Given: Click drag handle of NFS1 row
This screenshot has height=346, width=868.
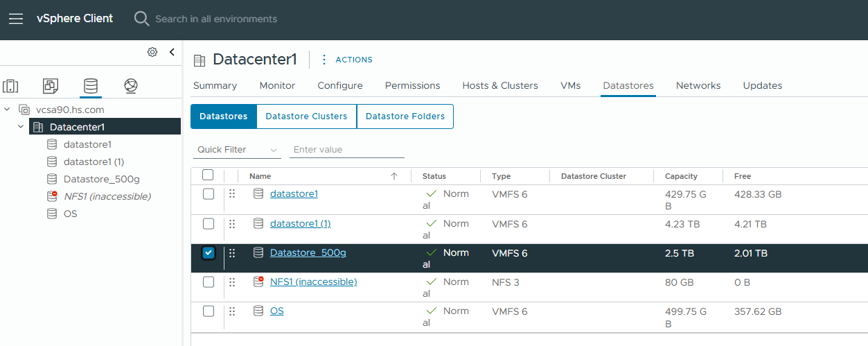Looking at the screenshot, I should (x=232, y=282).
